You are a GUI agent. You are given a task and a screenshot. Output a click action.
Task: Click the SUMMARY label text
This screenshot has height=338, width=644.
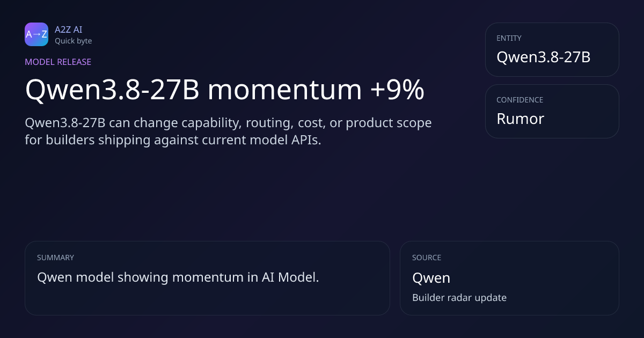click(55, 258)
